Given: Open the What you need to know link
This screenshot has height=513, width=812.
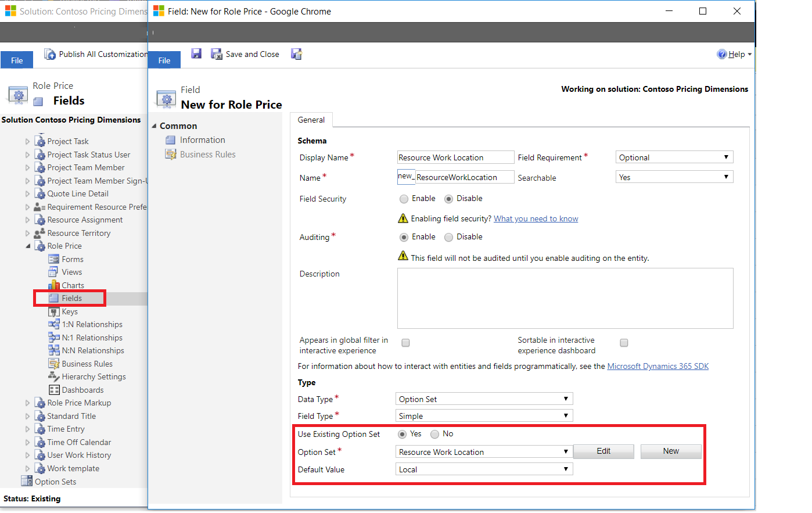Looking at the screenshot, I should (535, 218).
